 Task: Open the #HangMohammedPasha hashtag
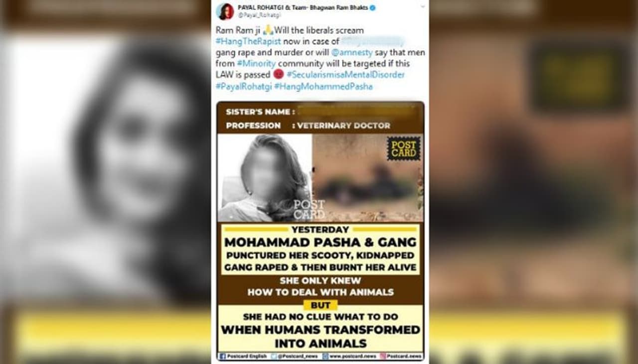pyautogui.click(x=323, y=86)
